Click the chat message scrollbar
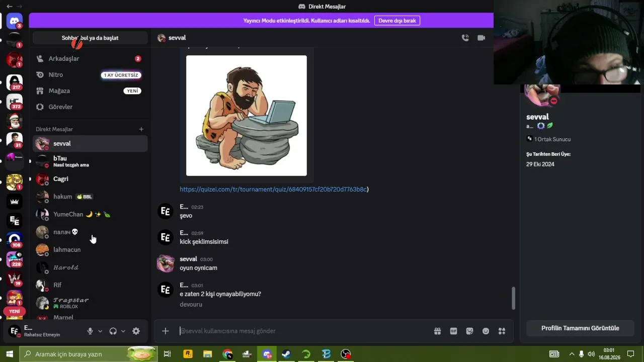 [x=513, y=298]
